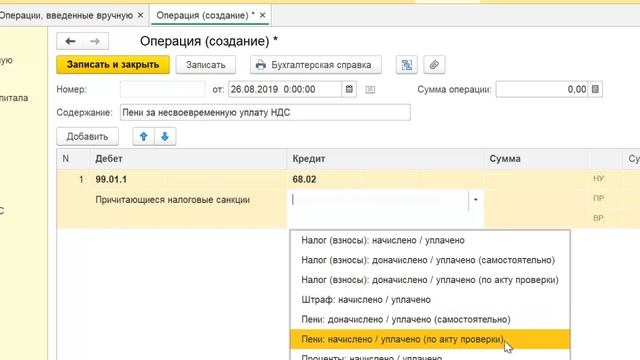The width and height of the screenshot is (640, 360).
Task: Select Пени: начислено / уплачено (по акту проверки)
Action: click(430, 339)
